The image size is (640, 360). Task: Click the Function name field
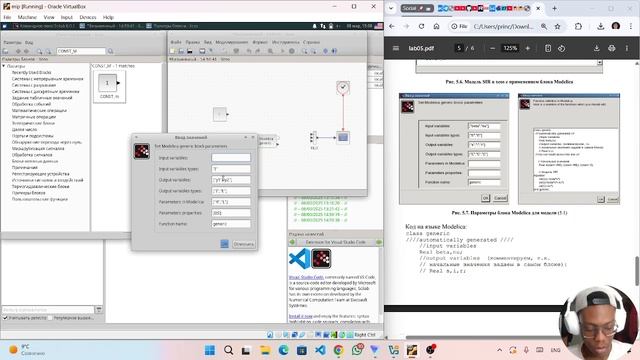click(x=231, y=224)
